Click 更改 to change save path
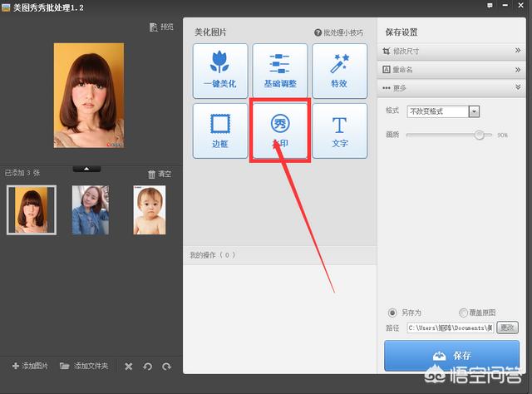 [507, 328]
